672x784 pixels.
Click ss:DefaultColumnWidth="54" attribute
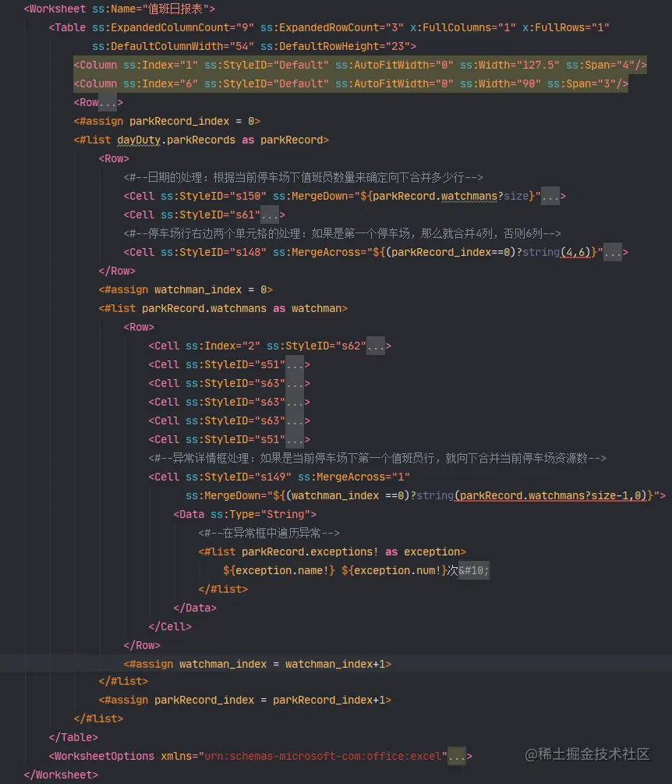[x=173, y=47]
